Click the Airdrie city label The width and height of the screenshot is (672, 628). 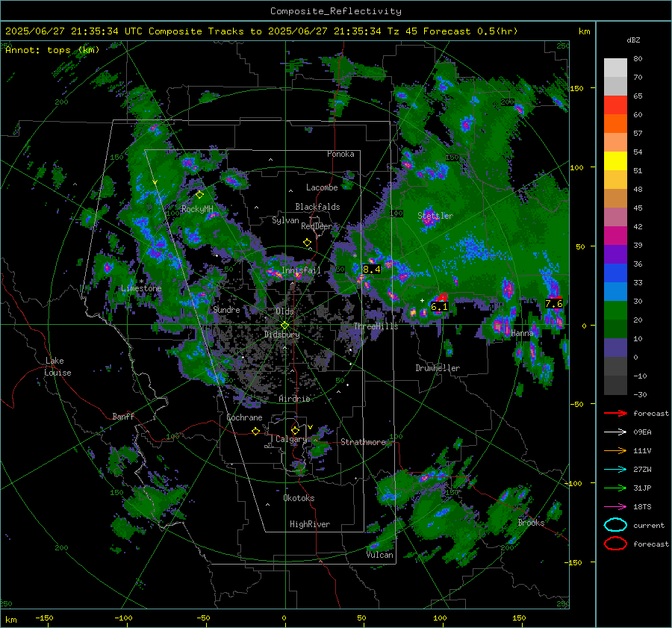pyautogui.click(x=294, y=399)
